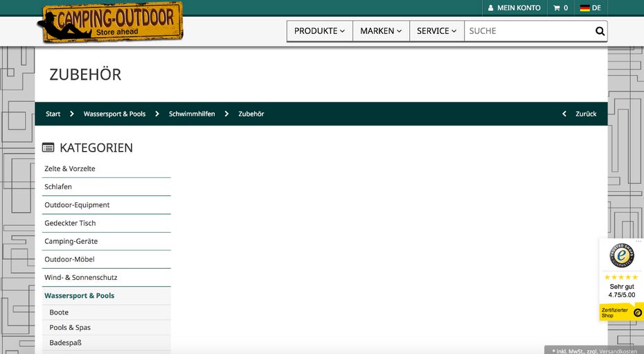Click into the Suche search field
Screen dimensions: 644x354
528,31
